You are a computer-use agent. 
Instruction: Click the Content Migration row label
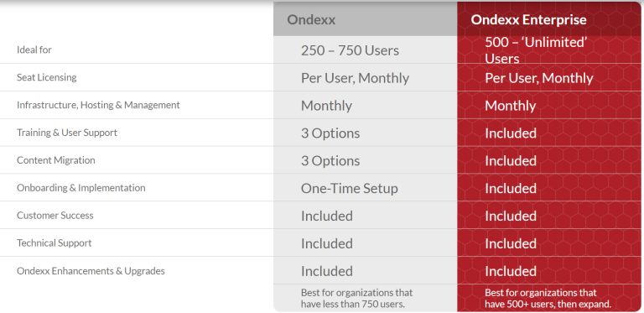pyautogui.click(x=56, y=160)
